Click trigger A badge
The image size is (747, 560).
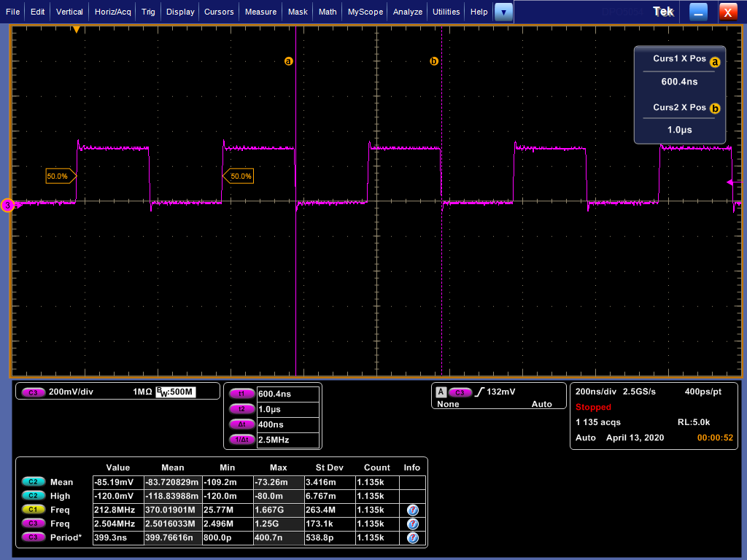pos(441,392)
